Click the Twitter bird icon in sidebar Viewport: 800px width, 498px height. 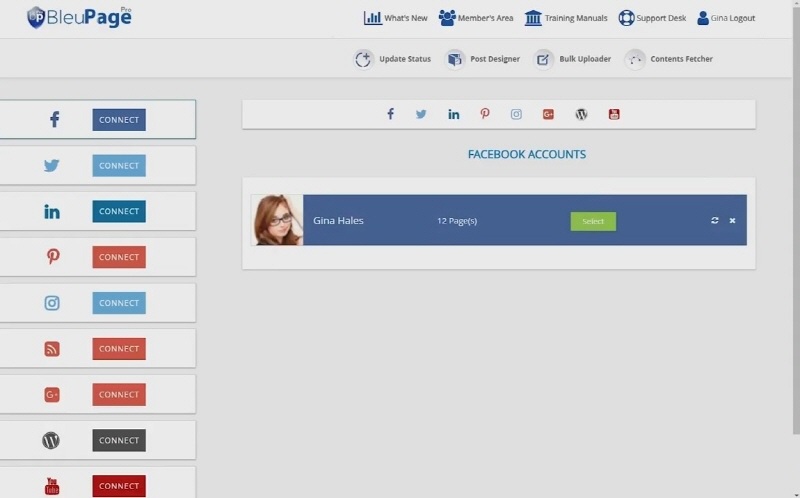(x=52, y=165)
